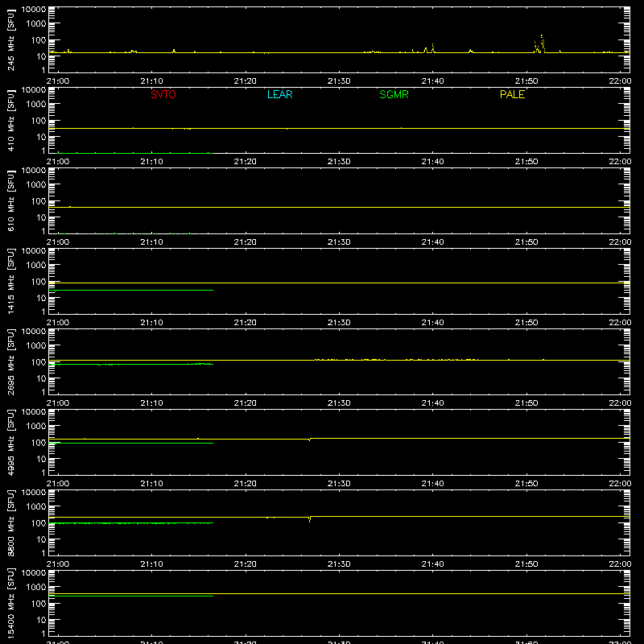Click the 10 y-axis label of 15400 MHz plot

pos(41,620)
